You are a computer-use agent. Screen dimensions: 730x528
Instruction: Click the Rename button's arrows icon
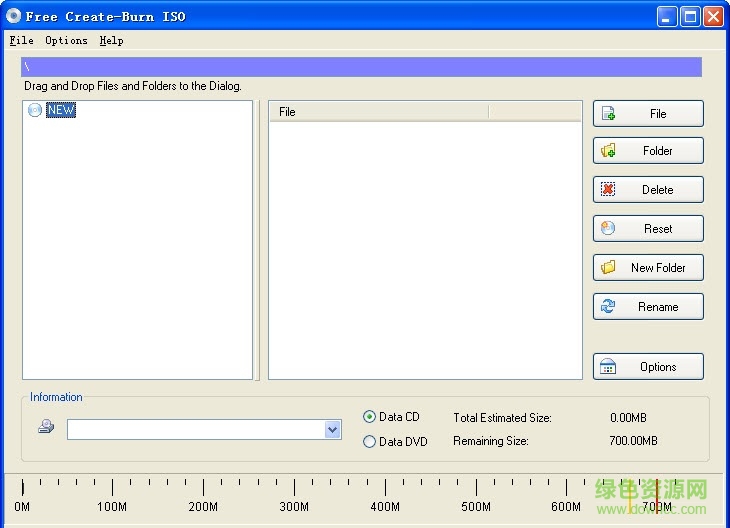tap(608, 307)
